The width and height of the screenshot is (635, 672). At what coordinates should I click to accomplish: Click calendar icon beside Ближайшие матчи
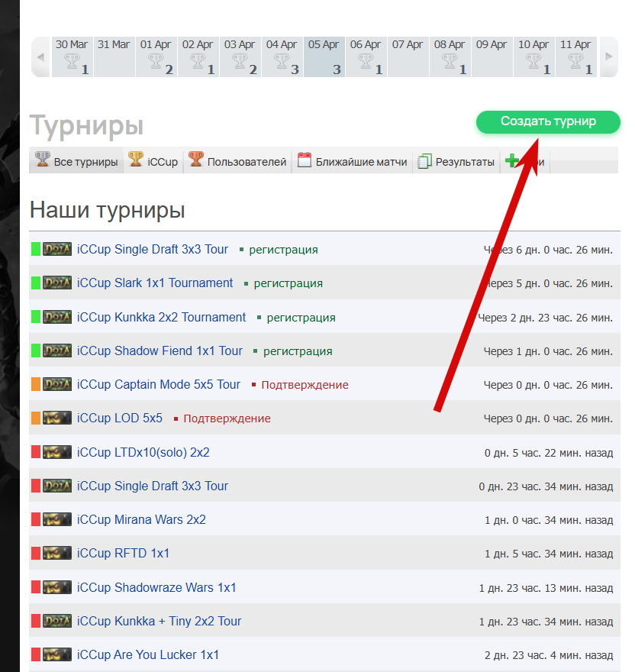305,160
